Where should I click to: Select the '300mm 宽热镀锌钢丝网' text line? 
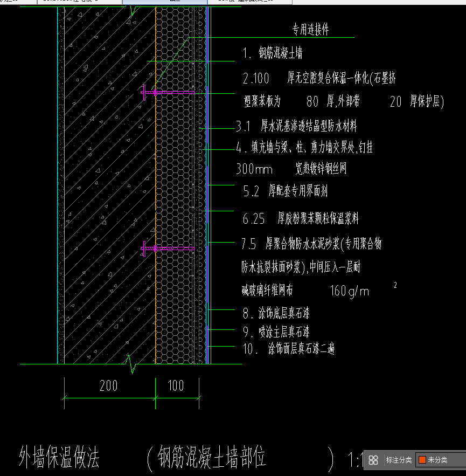[x=291, y=169]
